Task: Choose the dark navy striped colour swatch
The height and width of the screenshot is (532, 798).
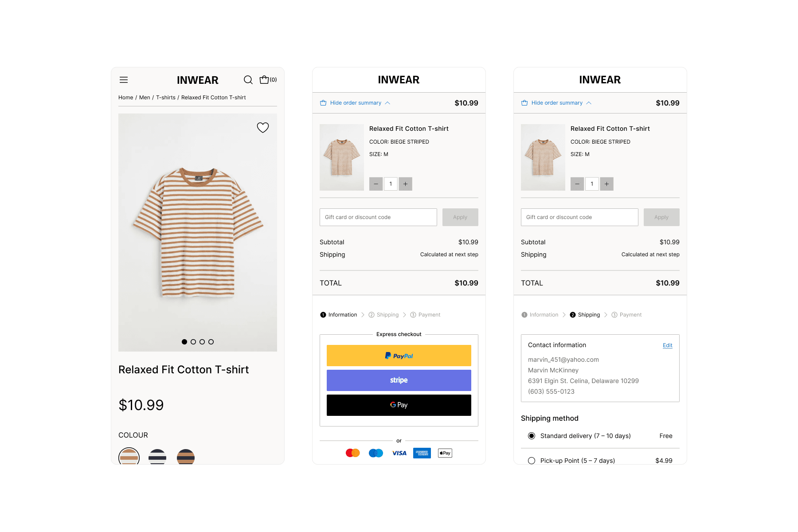Action: click(x=157, y=457)
